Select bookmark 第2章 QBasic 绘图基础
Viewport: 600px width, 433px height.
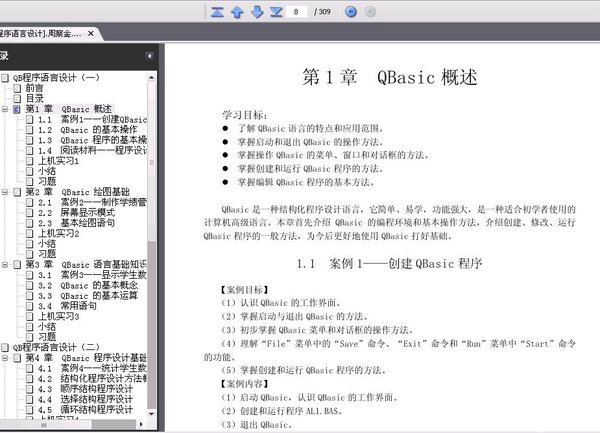point(78,192)
